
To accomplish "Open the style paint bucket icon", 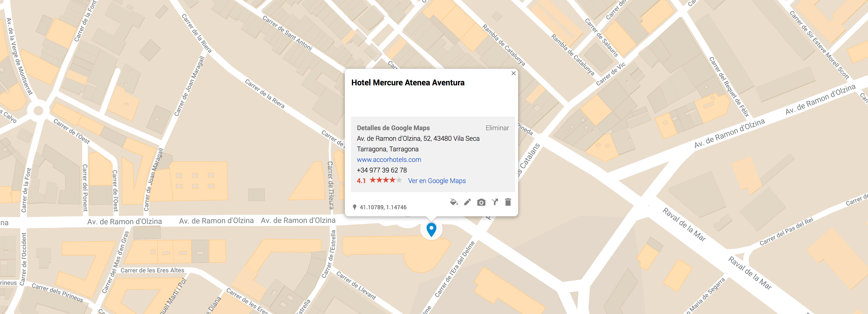I will tap(454, 202).
